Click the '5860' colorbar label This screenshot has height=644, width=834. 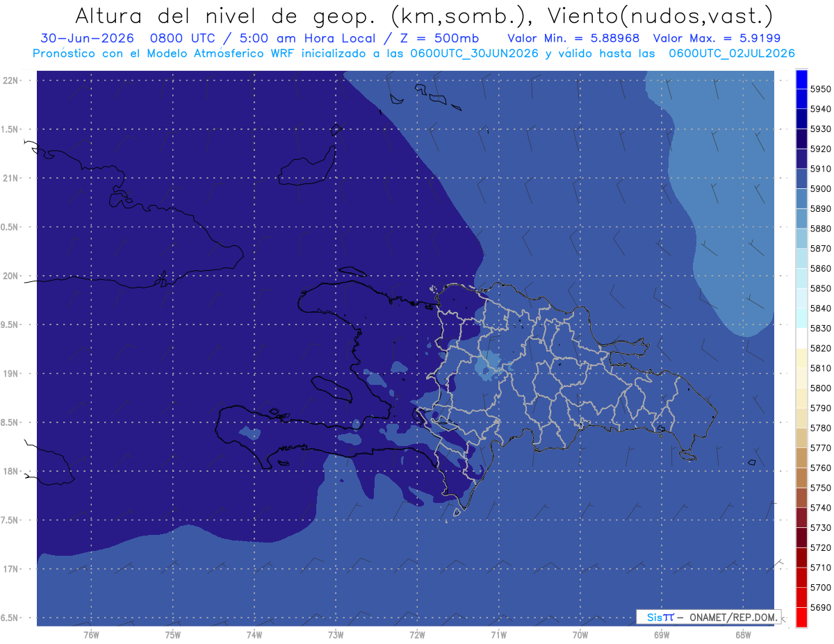(x=820, y=268)
